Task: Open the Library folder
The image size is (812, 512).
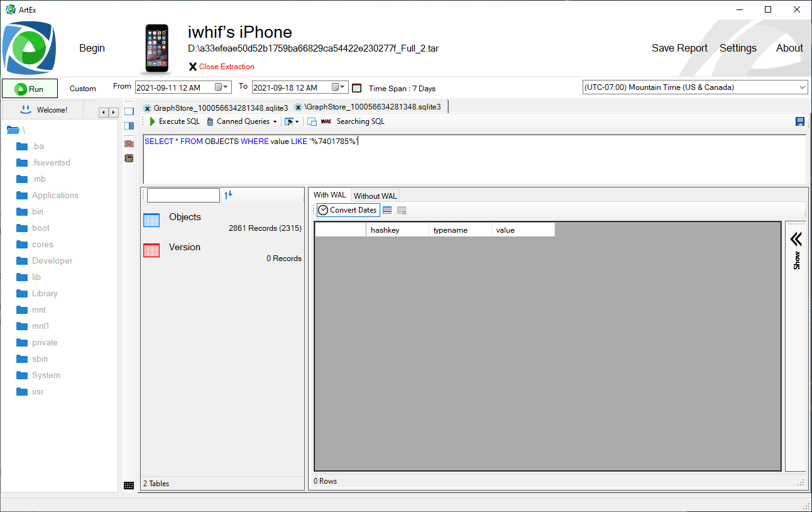Action: [36, 294]
